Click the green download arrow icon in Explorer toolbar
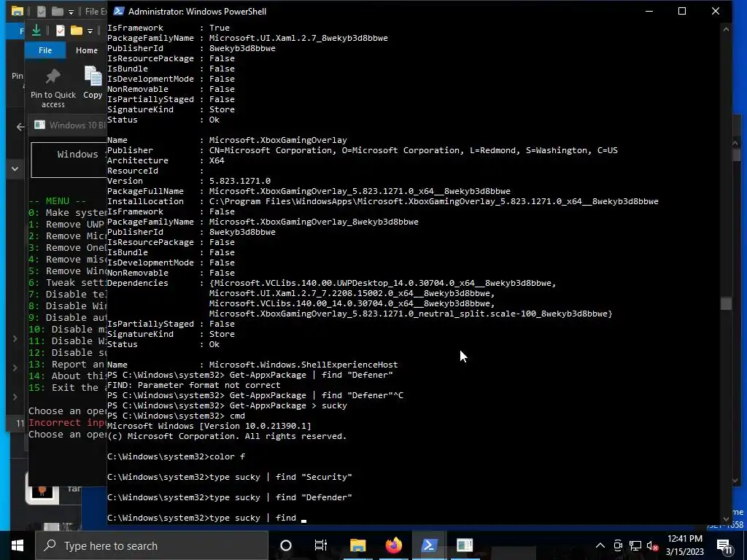 tap(36, 31)
